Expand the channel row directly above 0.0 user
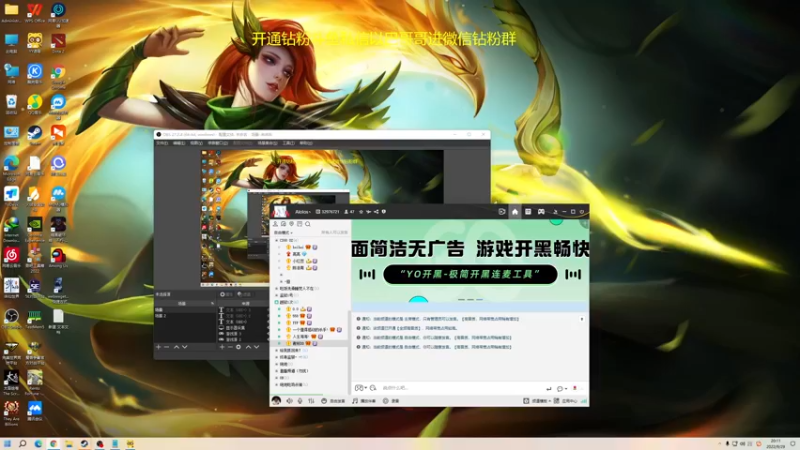This screenshot has width=800, height=450. click(277, 302)
